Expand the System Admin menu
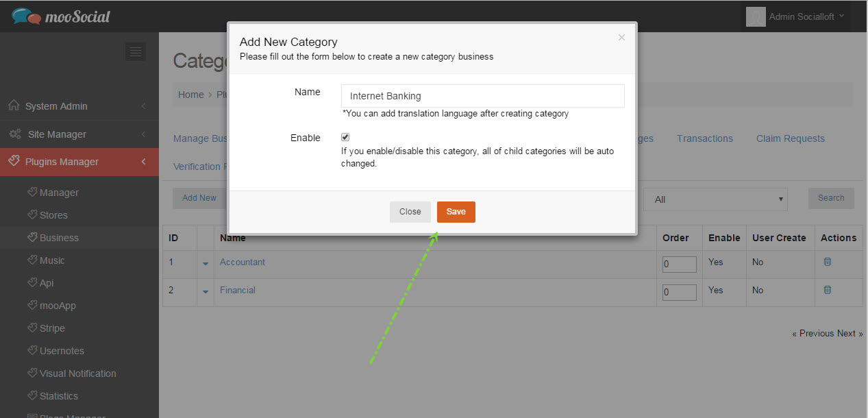 click(79, 106)
